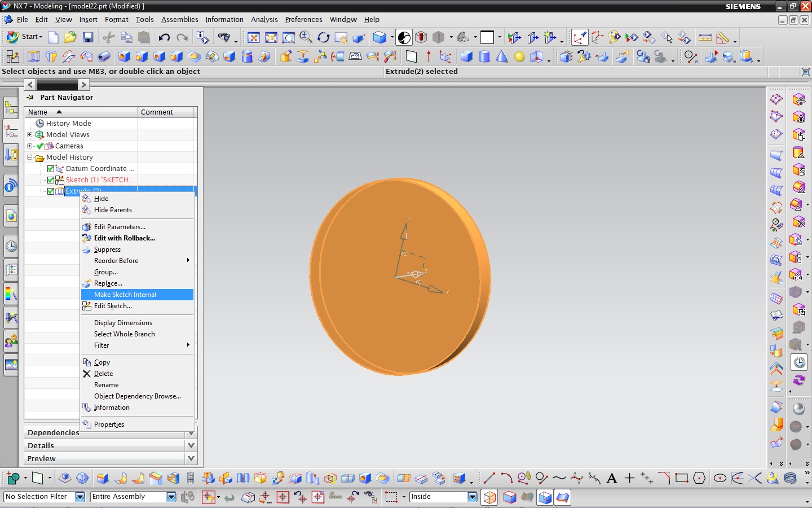Select the Sphere primitive tool
The width and height of the screenshot is (812, 508).
[519, 56]
